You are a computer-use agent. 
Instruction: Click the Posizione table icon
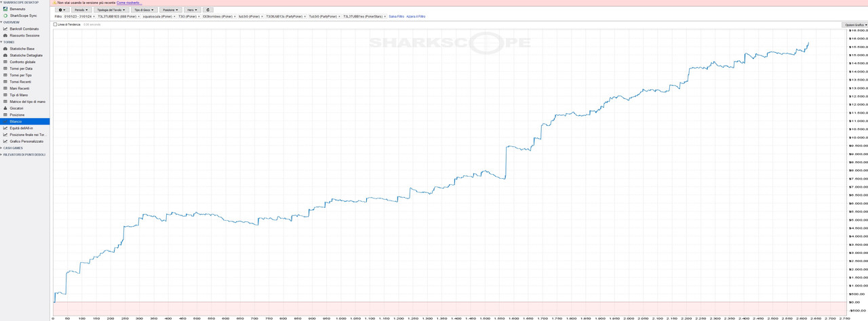[x=5, y=115]
